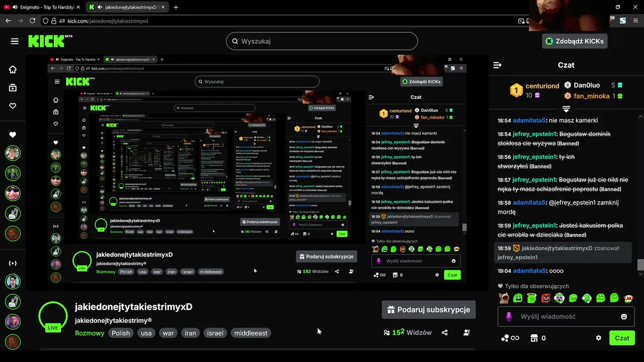Click the Podaruj subskrypcje gift button

(x=429, y=310)
